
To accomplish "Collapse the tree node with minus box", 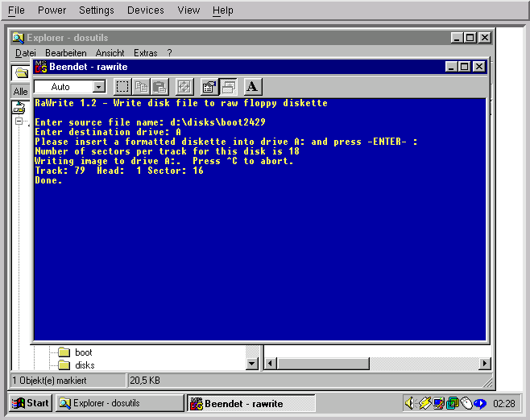I will coord(19,121).
